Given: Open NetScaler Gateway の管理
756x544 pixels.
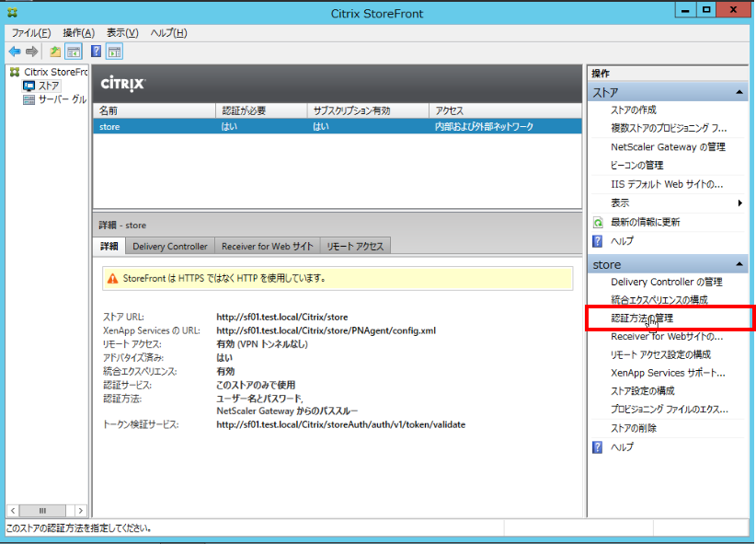Looking at the screenshot, I should [x=668, y=146].
